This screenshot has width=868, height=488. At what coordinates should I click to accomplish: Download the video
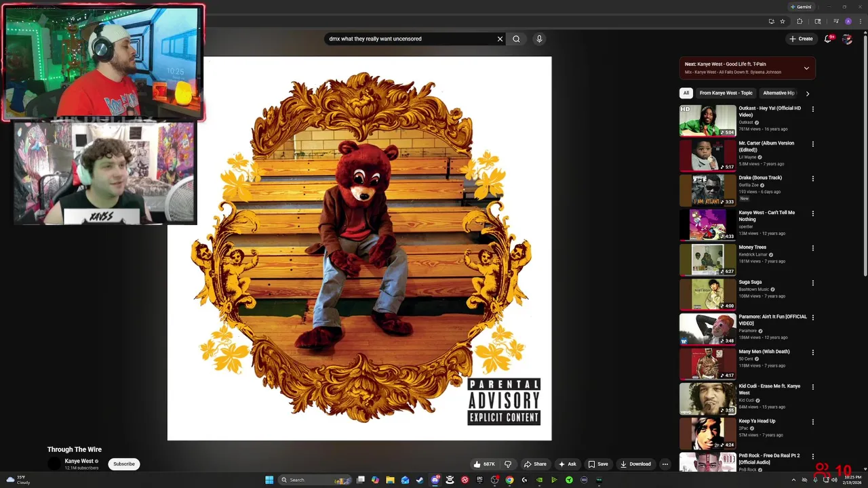coord(635,464)
